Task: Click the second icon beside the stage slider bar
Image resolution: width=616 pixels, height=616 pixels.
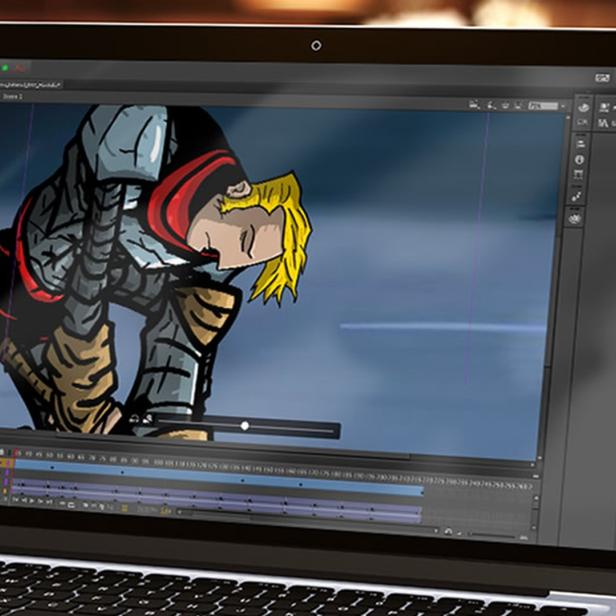Action: click(147, 420)
